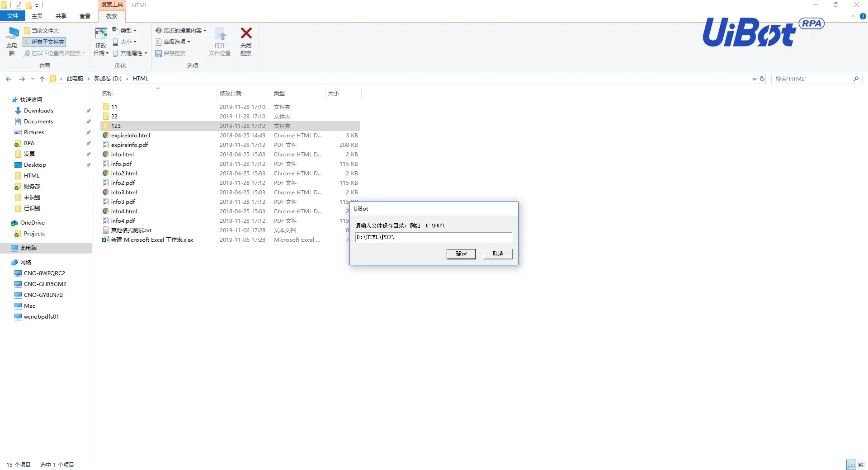Screen dimensions: 868x470
Task: Sort by 名称 column header
Action: pyautogui.click(x=107, y=93)
